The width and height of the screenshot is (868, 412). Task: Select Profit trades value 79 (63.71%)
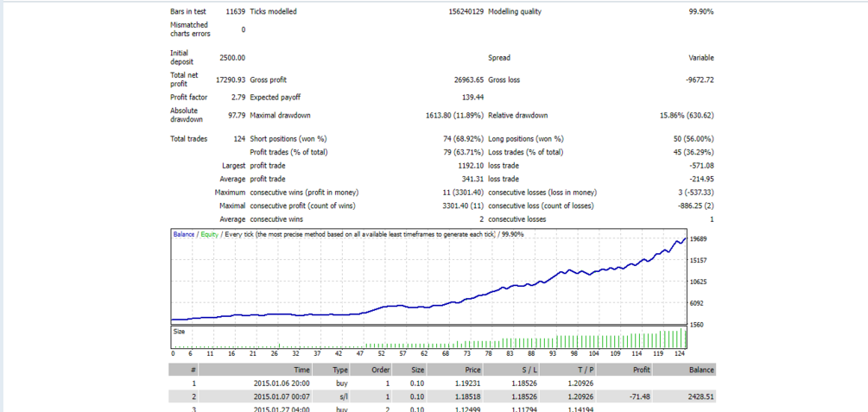(x=464, y=152)
